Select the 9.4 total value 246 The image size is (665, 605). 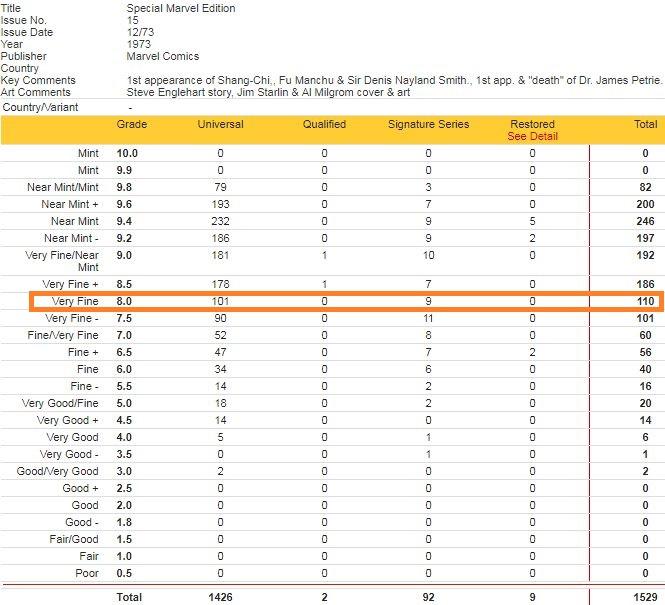pyautogui.click(x=645, y=221)
